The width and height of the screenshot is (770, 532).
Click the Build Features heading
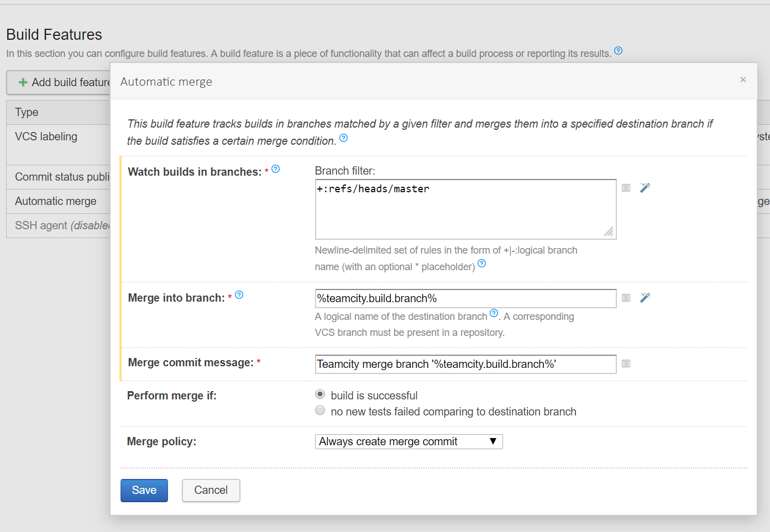54,34
